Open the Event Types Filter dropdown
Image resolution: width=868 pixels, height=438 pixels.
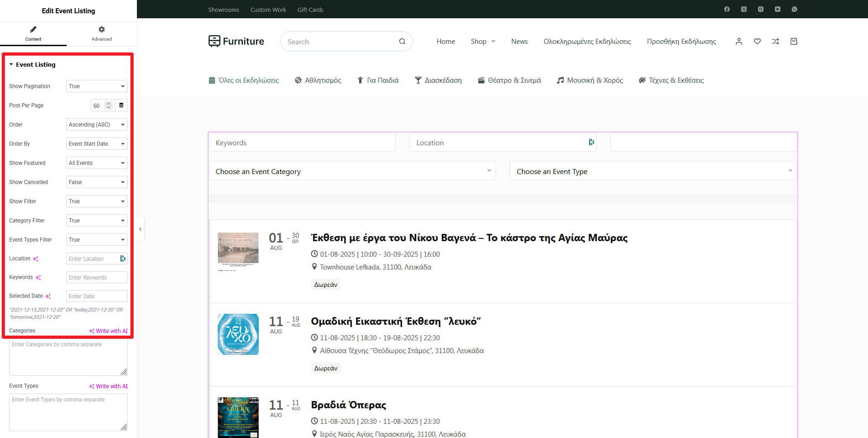(x=97, y=240)
